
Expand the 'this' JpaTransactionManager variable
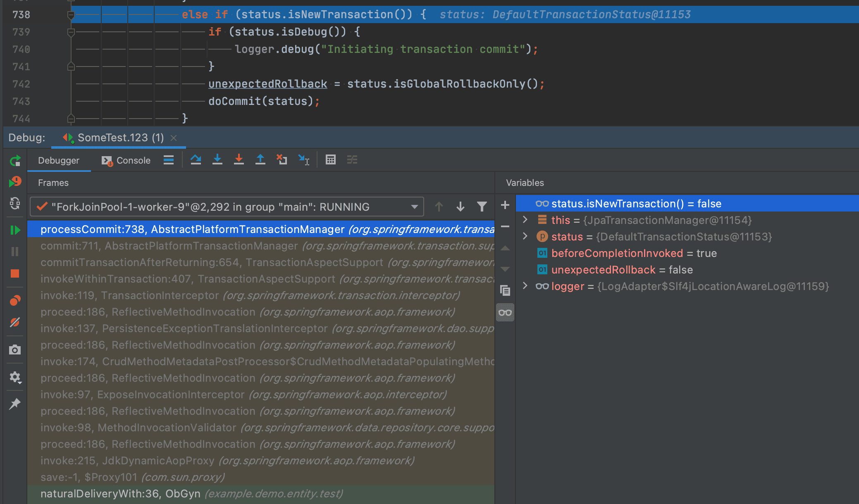click(x=525, y=220)
